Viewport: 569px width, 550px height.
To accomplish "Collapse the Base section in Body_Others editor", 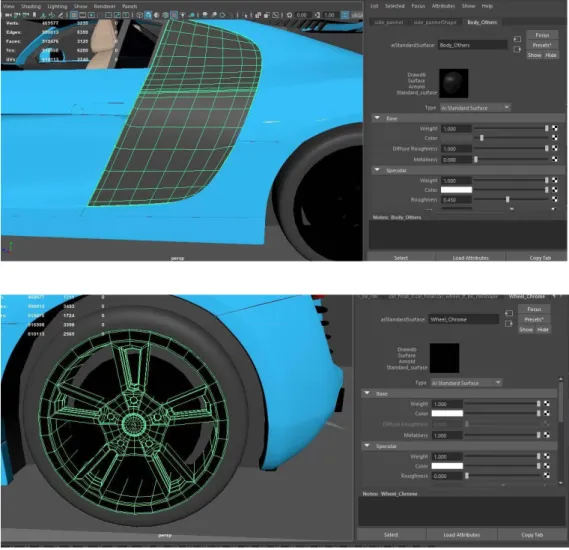I will pyautogui.click(x=377, y=118).
